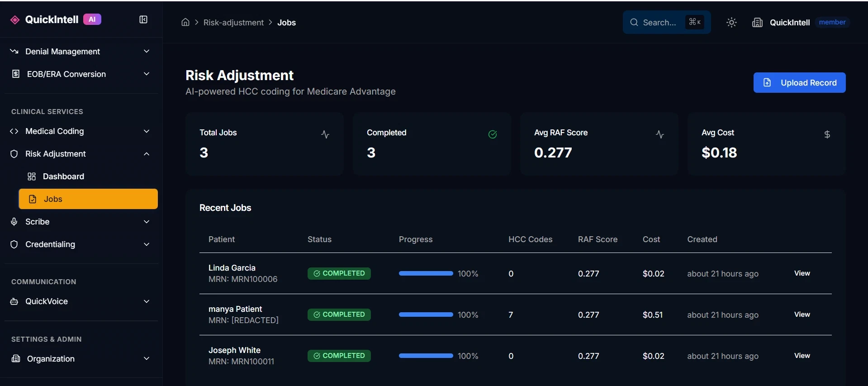Screen dimensions: 868x386
Task: Click the Jobs breadcrumb
Action: click(286, 23)
